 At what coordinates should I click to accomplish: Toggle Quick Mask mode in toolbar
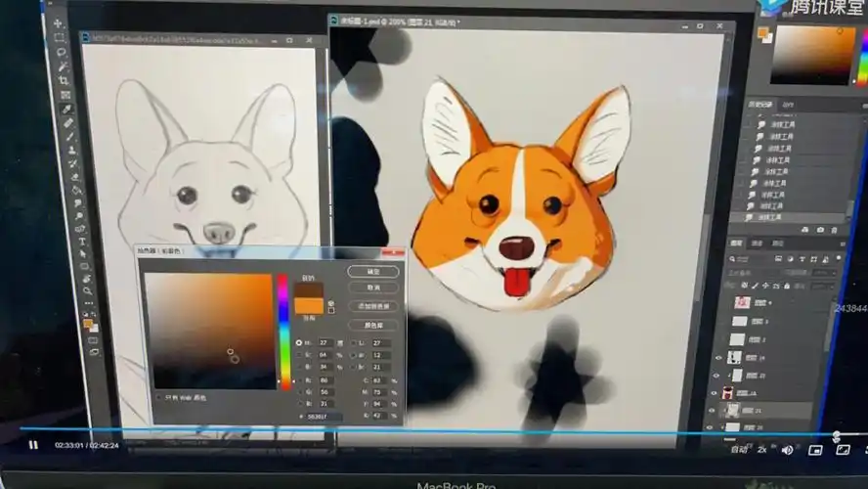[x=92, y=340]
